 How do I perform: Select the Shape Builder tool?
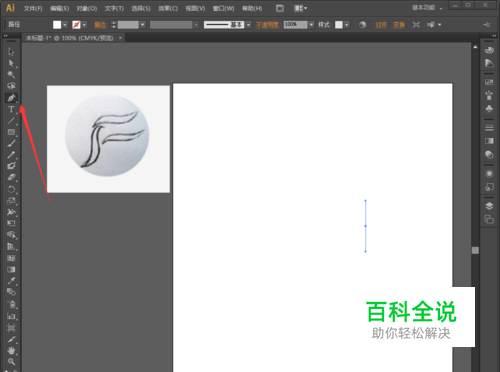(x=11, y=235)
